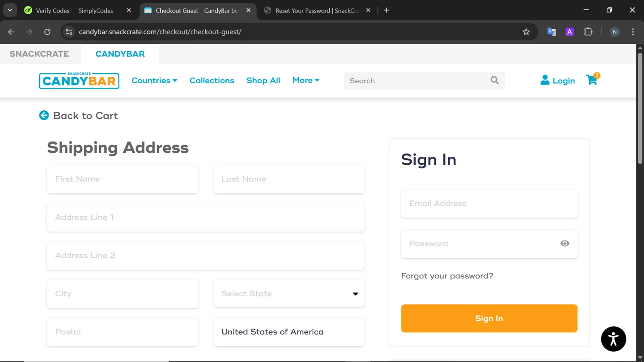Click Forgot your password link
The image size is (644, 362).
point(447,276)
